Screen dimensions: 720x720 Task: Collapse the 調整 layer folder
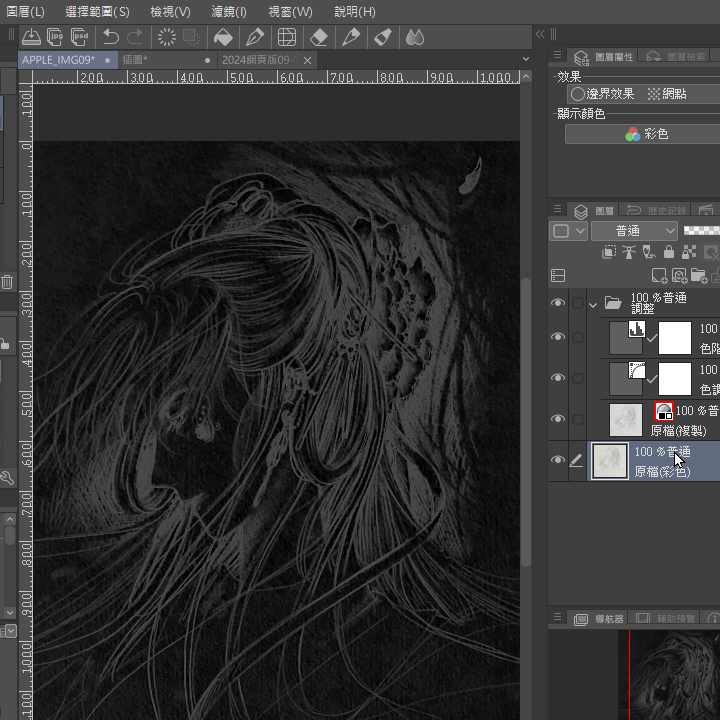[x=593, y=303]
